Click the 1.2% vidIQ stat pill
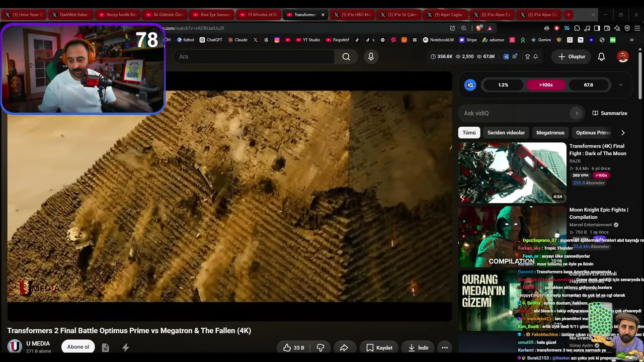 click(x=503, y=85)
